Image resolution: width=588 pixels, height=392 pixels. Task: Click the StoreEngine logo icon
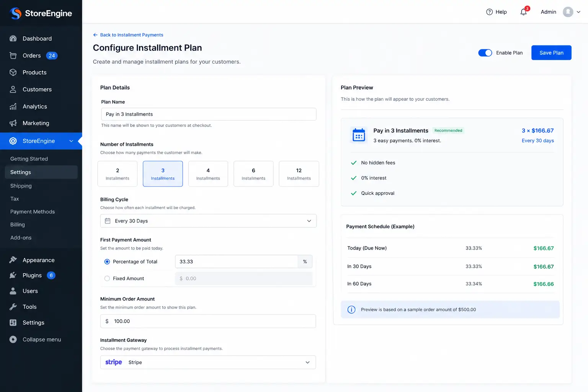click(x=16, y=13)
